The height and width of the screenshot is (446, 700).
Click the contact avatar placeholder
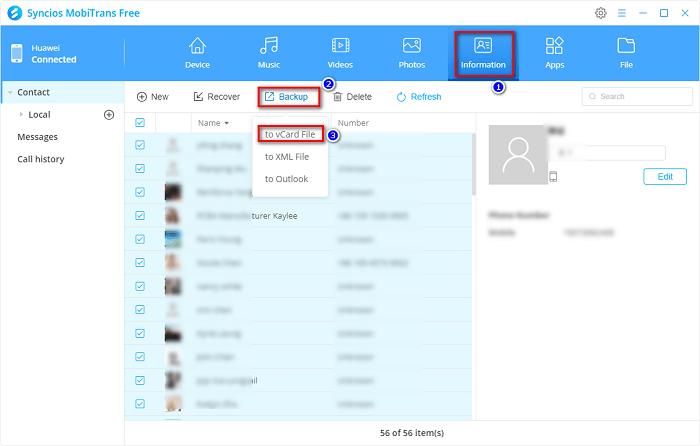tap(518, 155)
